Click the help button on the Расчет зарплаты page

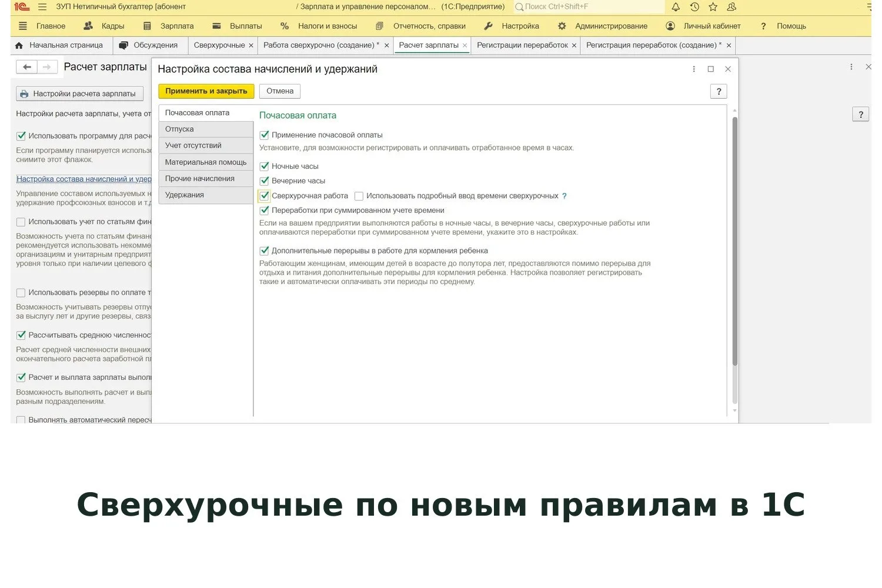860,115
